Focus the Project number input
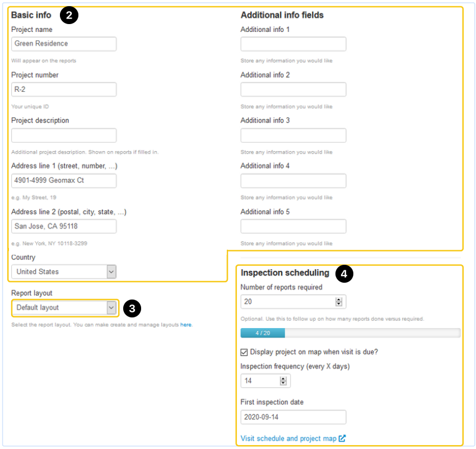 [64, 90]
